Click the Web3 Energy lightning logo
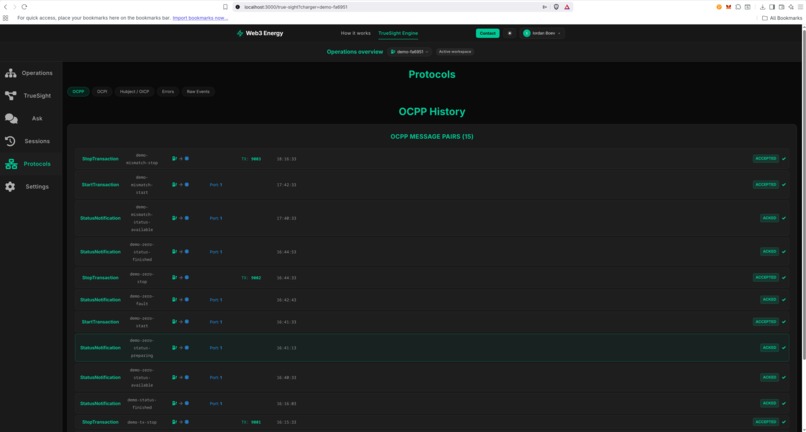Viewport: 806px width, 432px height. (x=240, y=33)
